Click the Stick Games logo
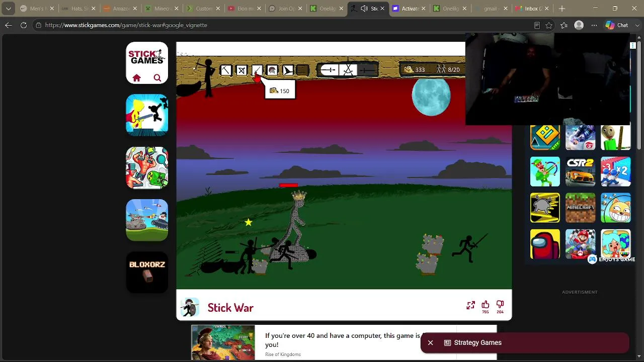This screenshot has height=362, width=644. tap(147, 56)
